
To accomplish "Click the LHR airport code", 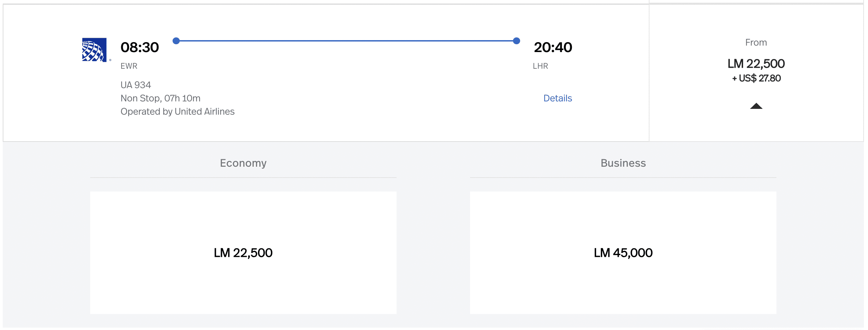I will tap(540, 66).
